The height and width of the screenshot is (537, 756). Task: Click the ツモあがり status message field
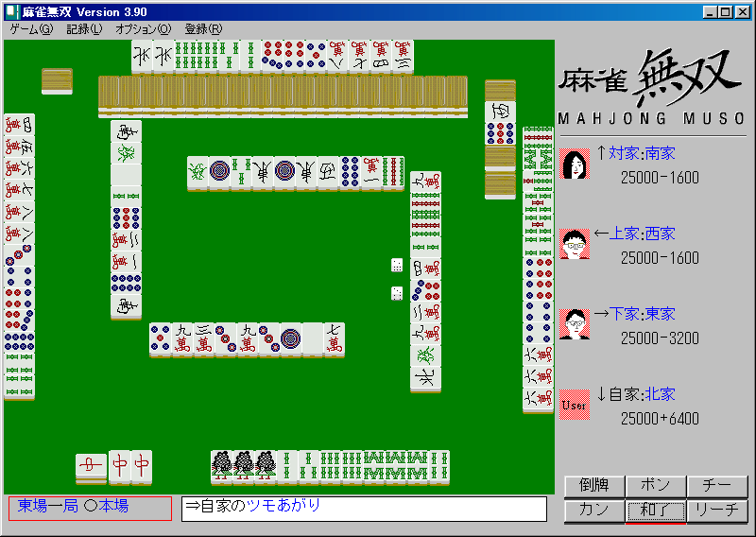point(364,509)
